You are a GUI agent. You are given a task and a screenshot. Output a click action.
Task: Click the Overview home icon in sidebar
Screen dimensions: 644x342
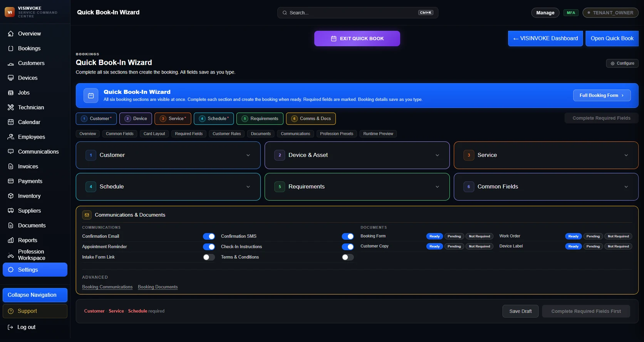11,34
